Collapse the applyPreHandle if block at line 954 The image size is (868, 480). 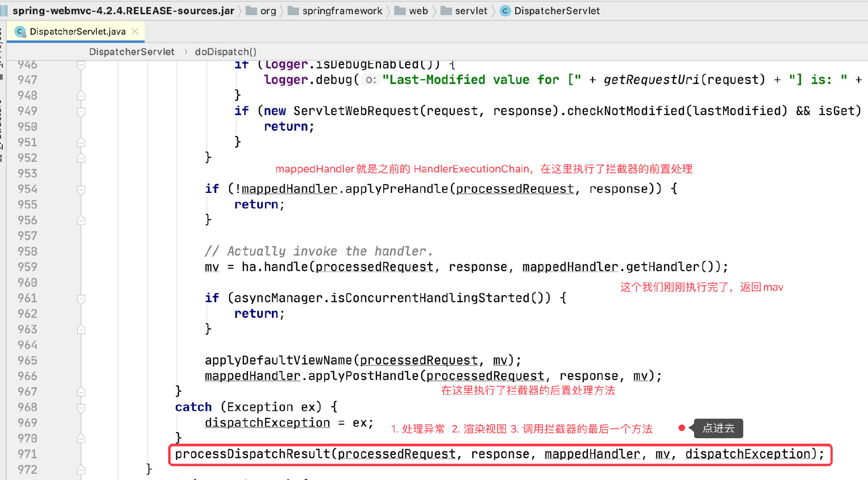point(81,189)
